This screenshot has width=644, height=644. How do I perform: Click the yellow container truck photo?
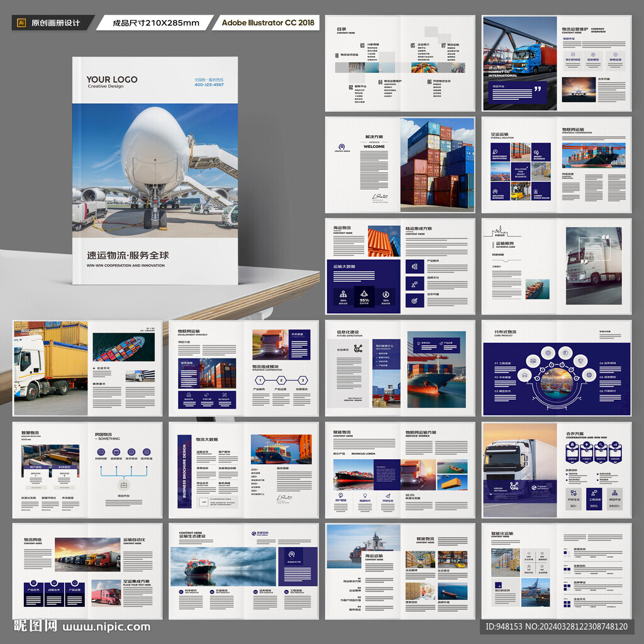[x=51, y=369]
